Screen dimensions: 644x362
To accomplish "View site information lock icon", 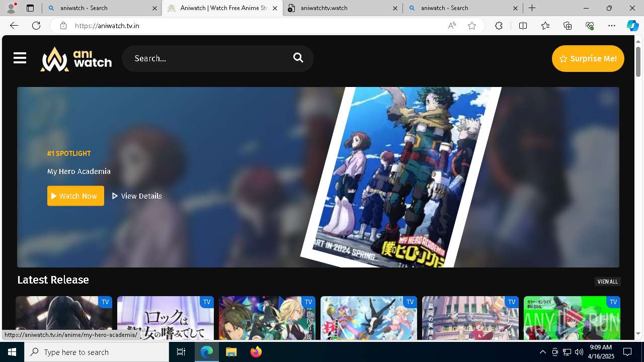I will coord(63,26).
